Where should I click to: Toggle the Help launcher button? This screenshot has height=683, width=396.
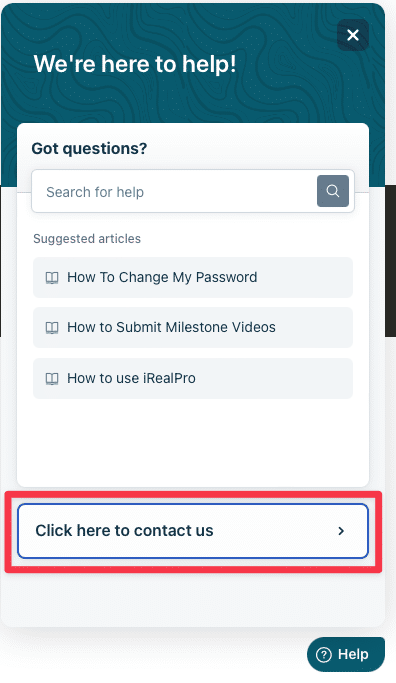pyautogui.click(x=346, y=655)
